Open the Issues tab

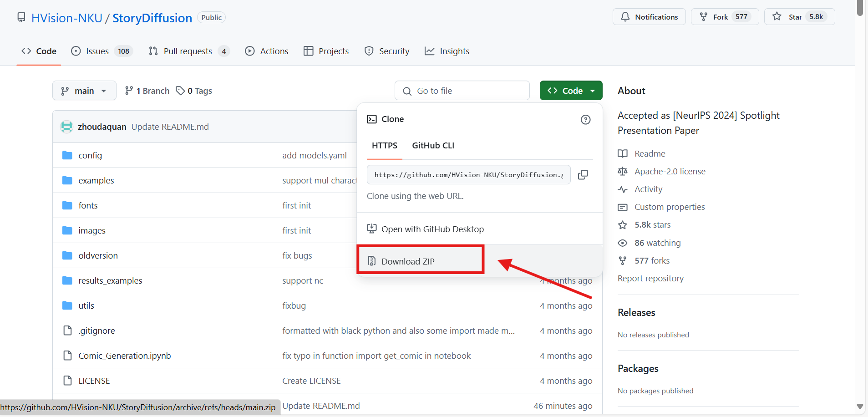click(x=97, y=51)
